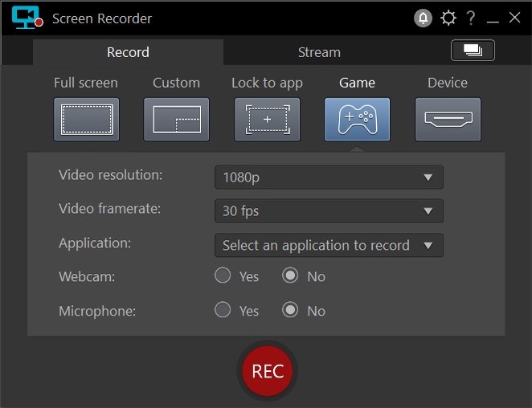Open settings via the gear icon

click(x=448, y=18)
